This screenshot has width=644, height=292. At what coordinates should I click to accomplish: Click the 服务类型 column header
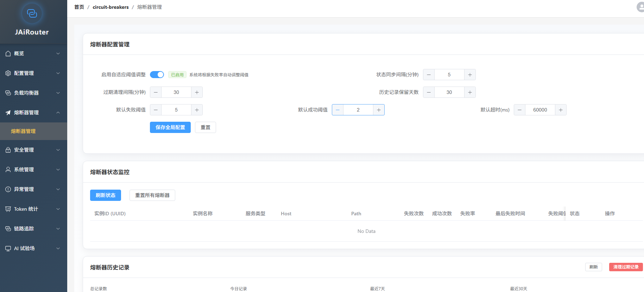coord(255,214)
